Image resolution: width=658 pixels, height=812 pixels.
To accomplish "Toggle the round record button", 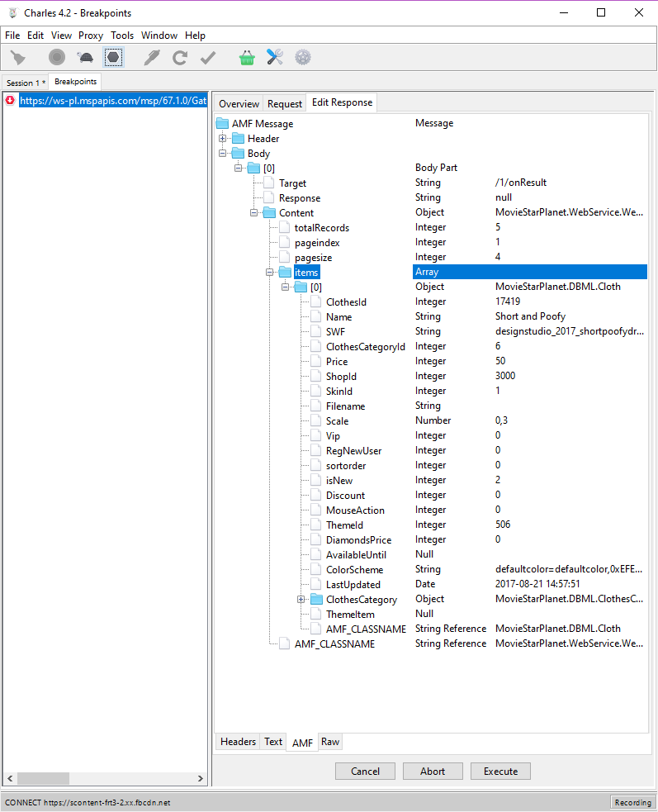I will click(57, 57).
